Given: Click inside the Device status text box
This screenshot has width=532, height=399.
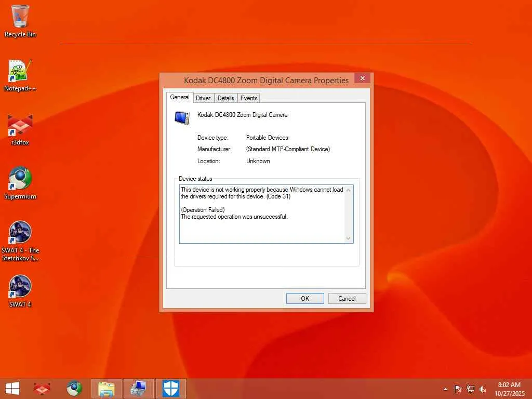Looking at the screenshot, I should coord(266,214).
